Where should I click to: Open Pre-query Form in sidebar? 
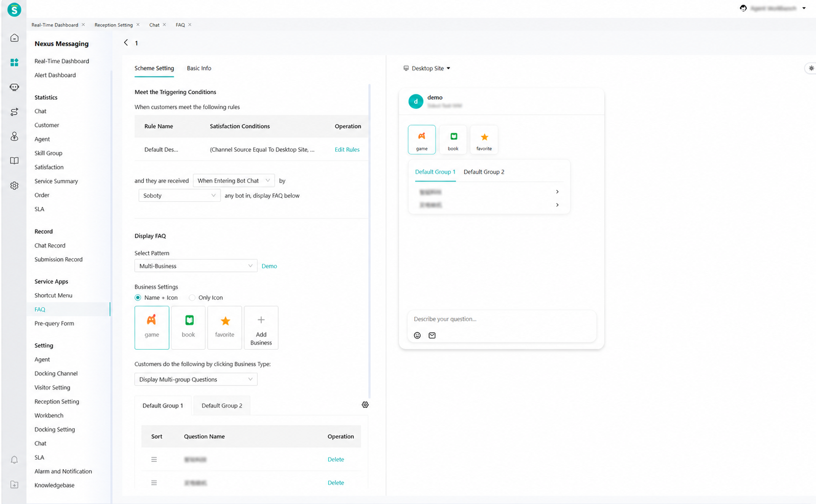[54, 324]
